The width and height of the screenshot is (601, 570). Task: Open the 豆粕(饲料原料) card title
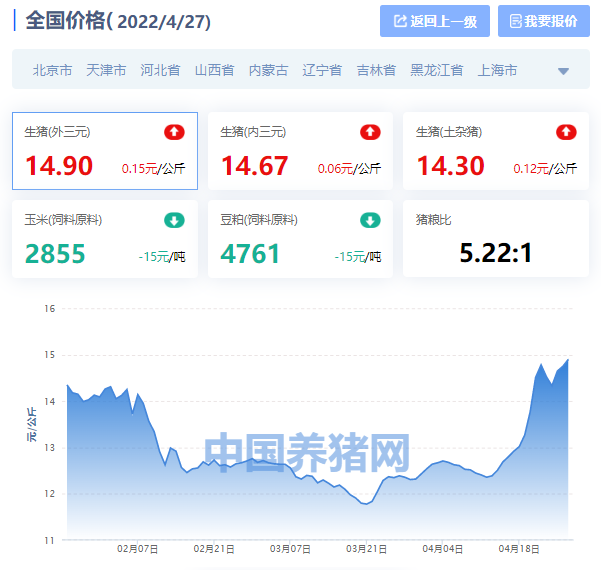coord(259,220)
